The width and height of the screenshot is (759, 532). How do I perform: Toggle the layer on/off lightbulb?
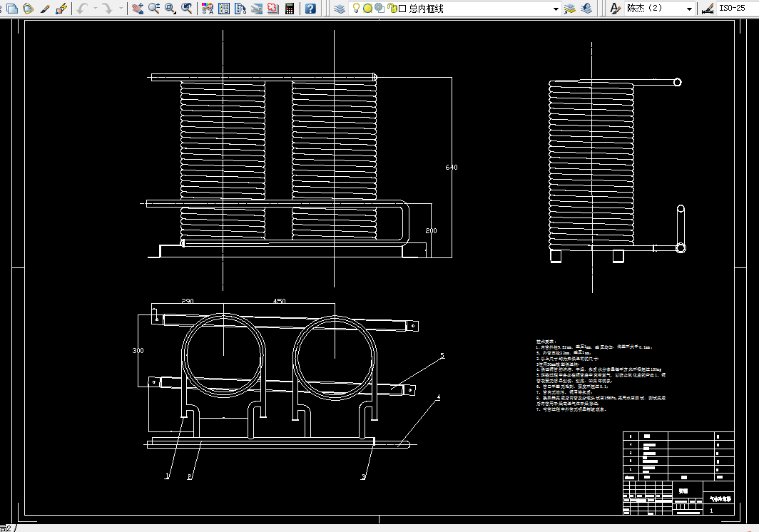[357, 9]
